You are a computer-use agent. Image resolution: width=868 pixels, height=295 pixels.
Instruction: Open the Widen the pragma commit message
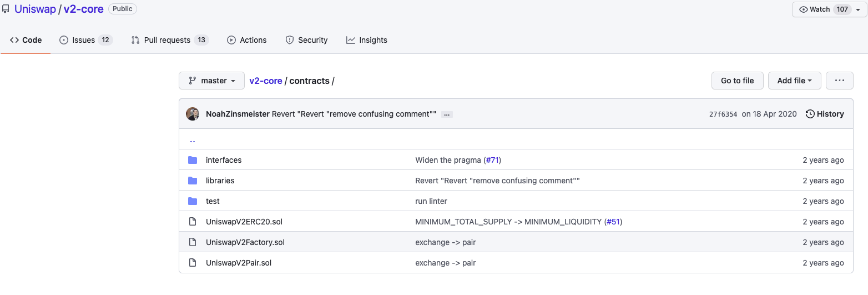coord(448,160)
